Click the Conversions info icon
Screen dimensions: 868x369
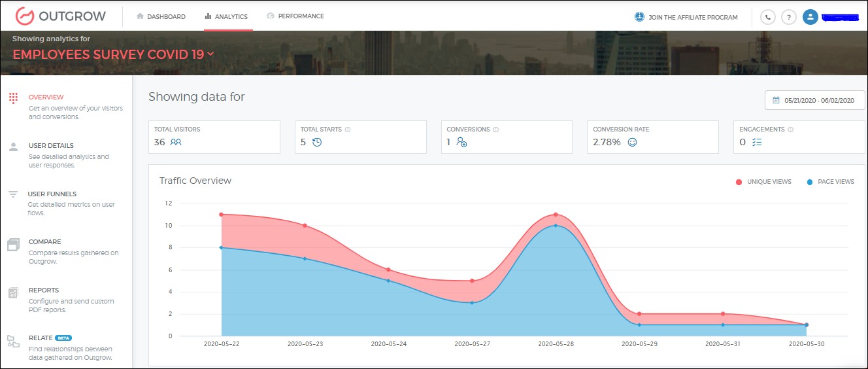click(x=496, y=130)
